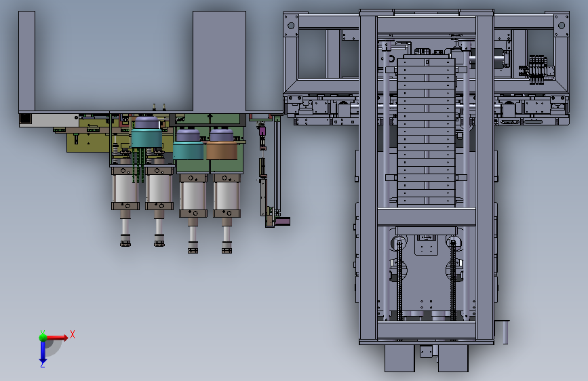The height and width of the screenshot is (381, 588).
Task: Select the right drive chain in the lower tower
Action: click(x=453, y=279)
